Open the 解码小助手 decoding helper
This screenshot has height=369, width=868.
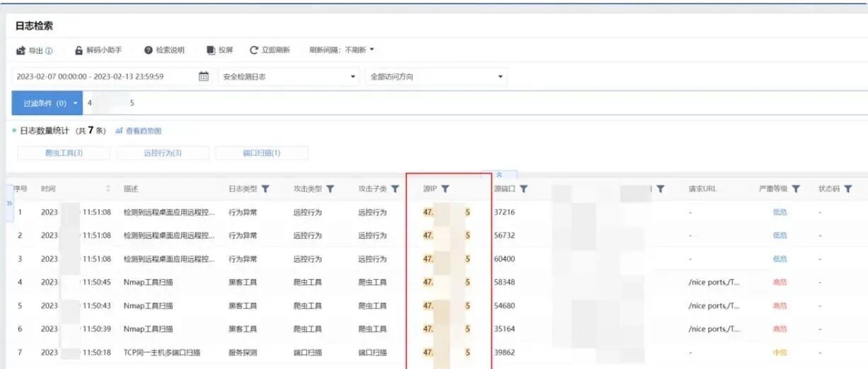98,50
